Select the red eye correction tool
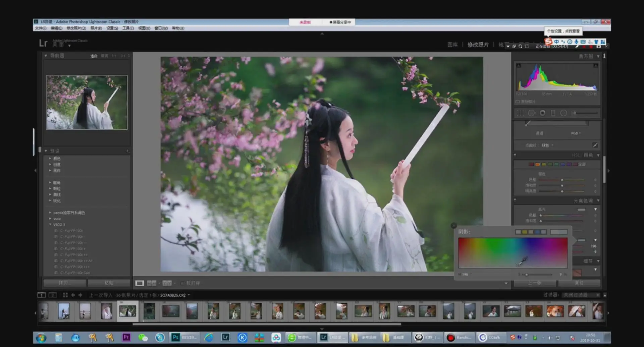 pyautogui.click(x=542, y=113)
